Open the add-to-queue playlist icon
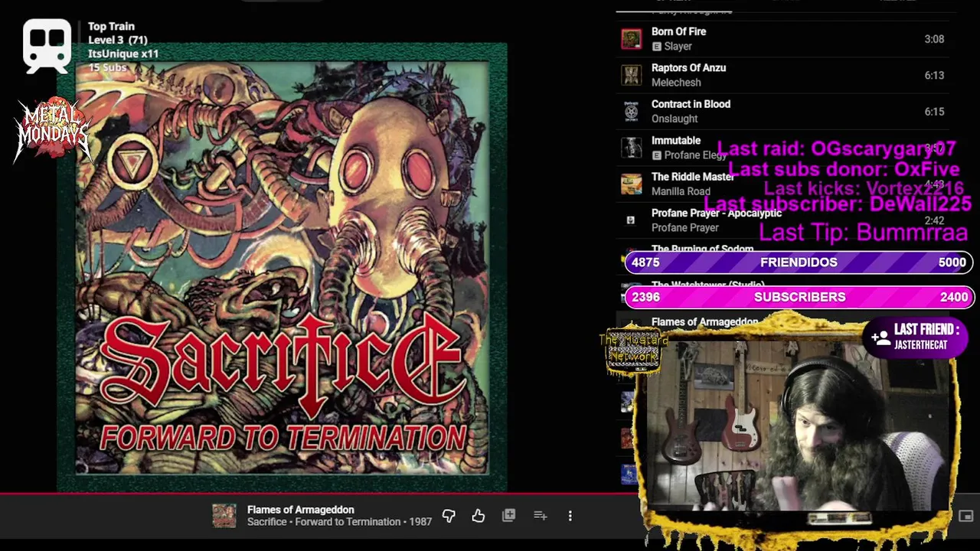The image size is (980, 551). tap(540, 516)
